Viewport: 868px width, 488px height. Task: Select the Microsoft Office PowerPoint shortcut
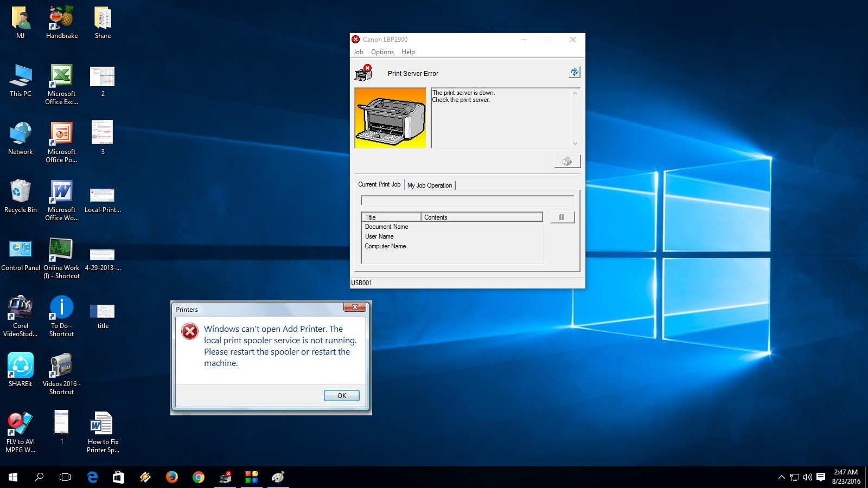(x=62, y=143)
